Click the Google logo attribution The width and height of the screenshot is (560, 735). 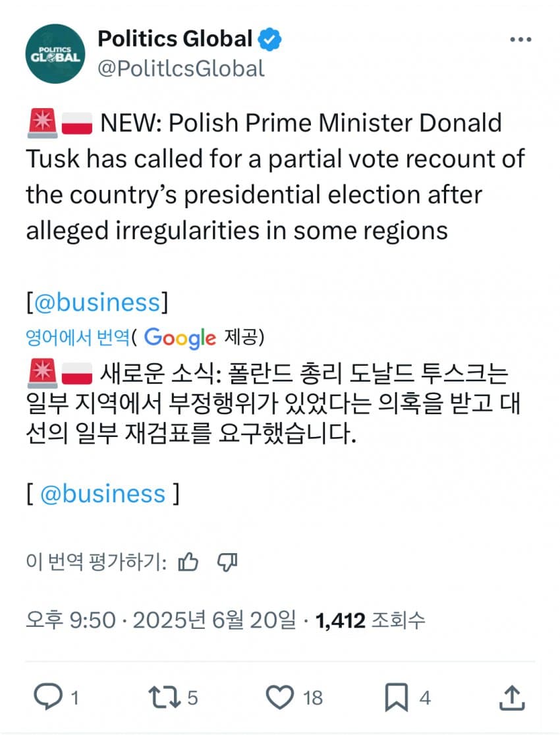pos(180,338)
